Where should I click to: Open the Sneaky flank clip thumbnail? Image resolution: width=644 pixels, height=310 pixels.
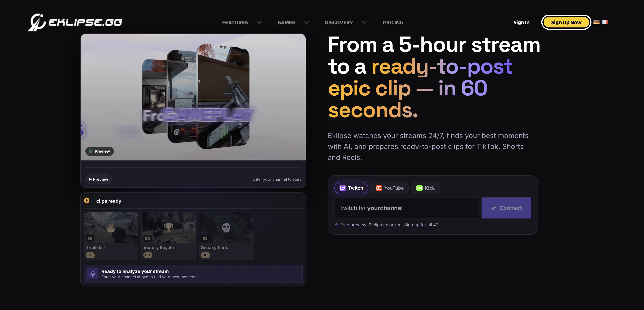226,228
